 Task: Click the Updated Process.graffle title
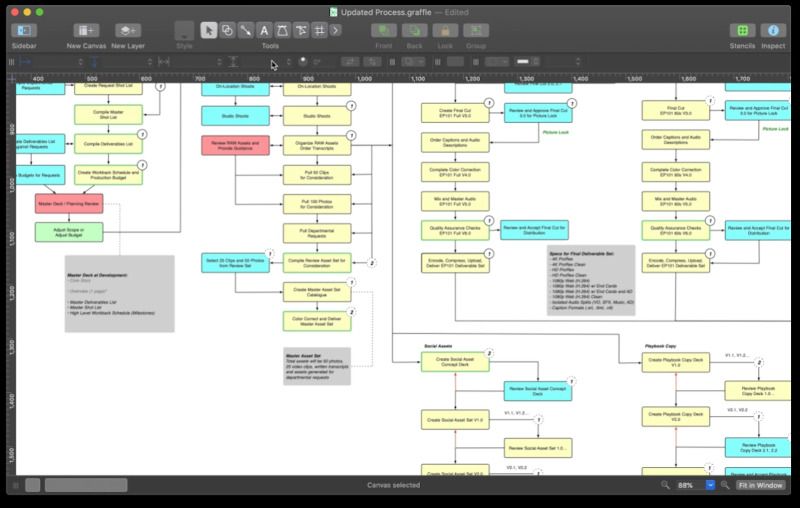click(x=386, y=12)
